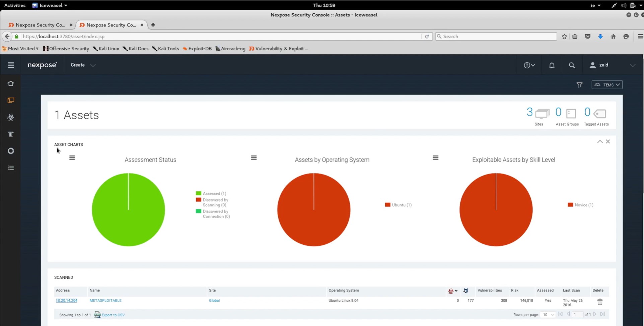The image size is (644, 326).
Task: Click the filter funnel icon
Action: click(579, 85)
